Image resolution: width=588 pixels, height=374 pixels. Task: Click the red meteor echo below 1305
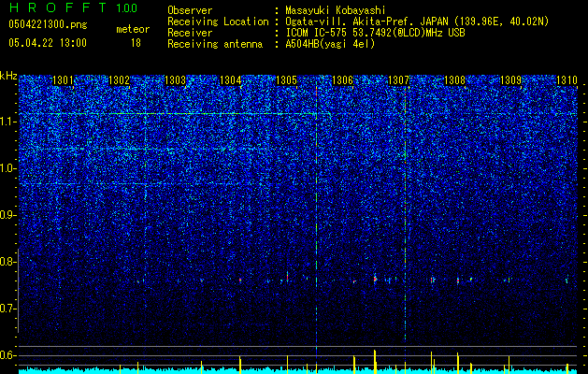(287, 278)
